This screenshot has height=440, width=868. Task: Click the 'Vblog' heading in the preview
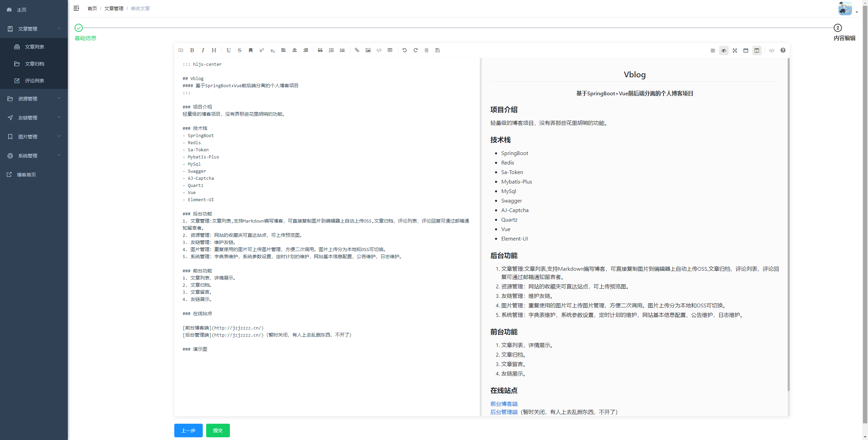pyautogui.click(x=635, y=75)
